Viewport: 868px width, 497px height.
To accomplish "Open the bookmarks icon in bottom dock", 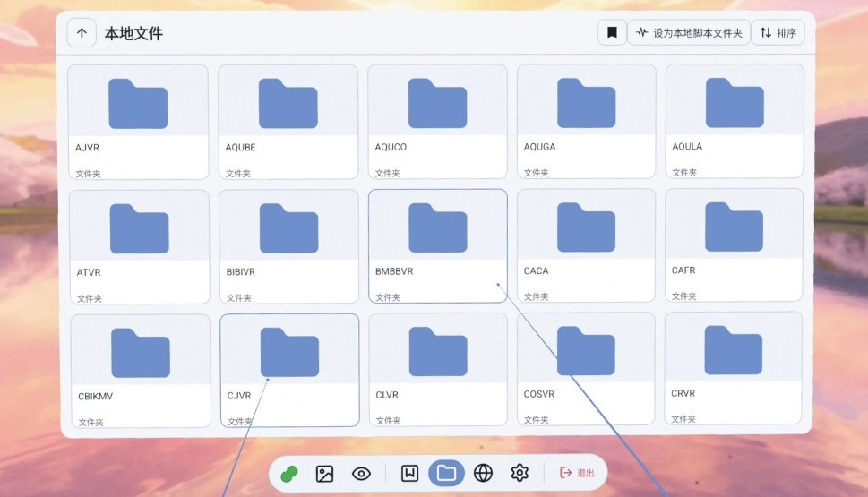I will [409, 473].
